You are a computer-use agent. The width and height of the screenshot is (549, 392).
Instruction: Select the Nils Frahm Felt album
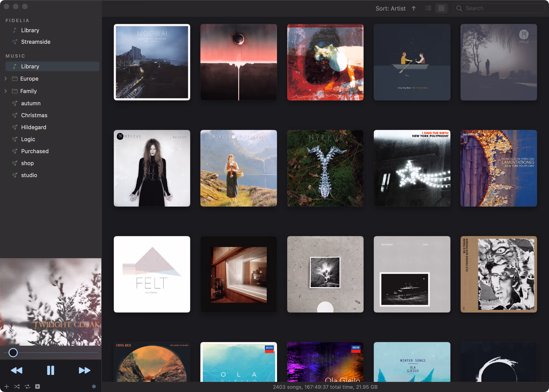tap(152, 274)
